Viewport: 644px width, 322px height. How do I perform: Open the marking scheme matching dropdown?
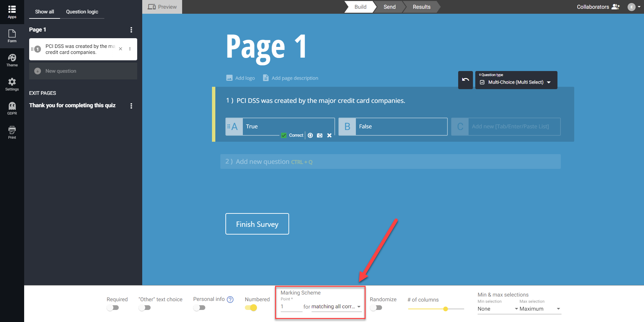(x=336, y=307)
